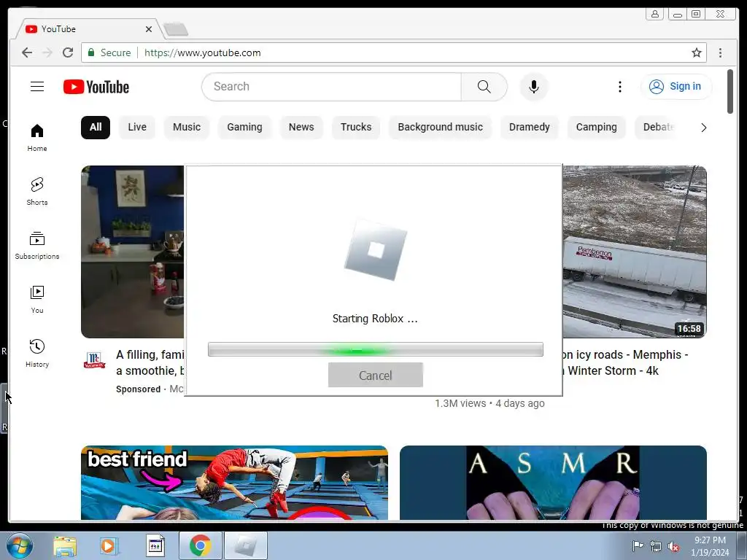Open the YouTube hamburger guide menu
This screenshot has width=747, height=560.
(x=37, y=86)
